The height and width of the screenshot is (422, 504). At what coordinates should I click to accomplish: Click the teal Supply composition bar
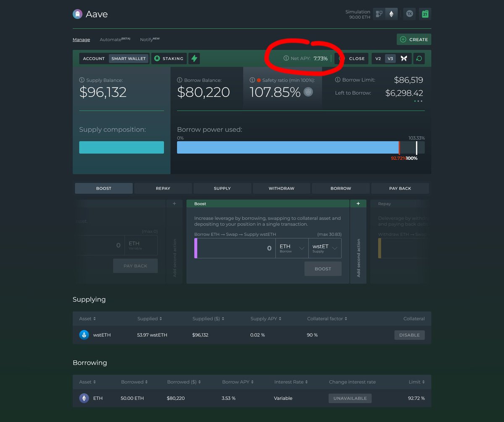tap(121, 148)
